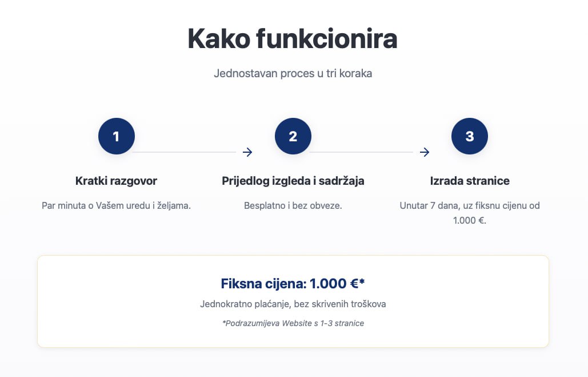Click the "Besplatno i bez obveze" text
The width and height of the screenshot is (588, 377).
tap(293, 205)
